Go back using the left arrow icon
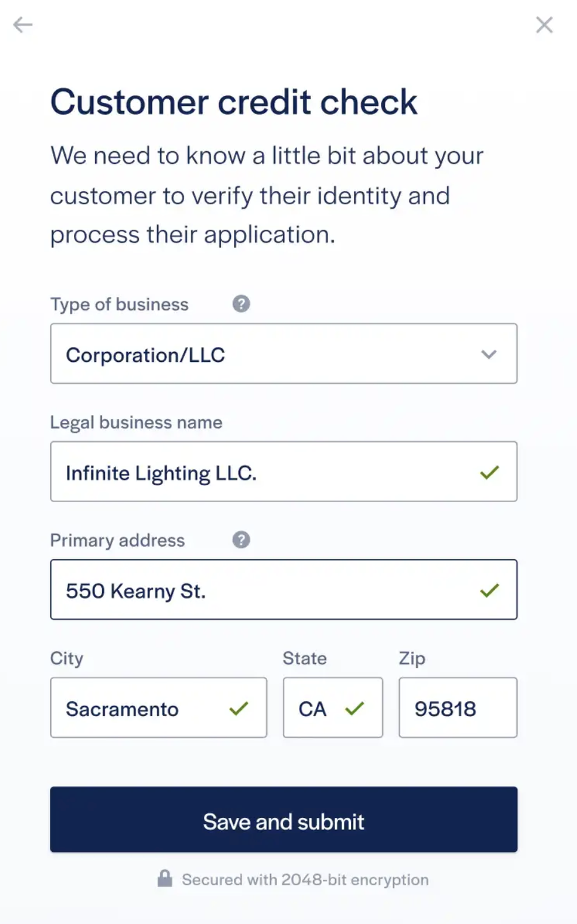 [23, 25]
